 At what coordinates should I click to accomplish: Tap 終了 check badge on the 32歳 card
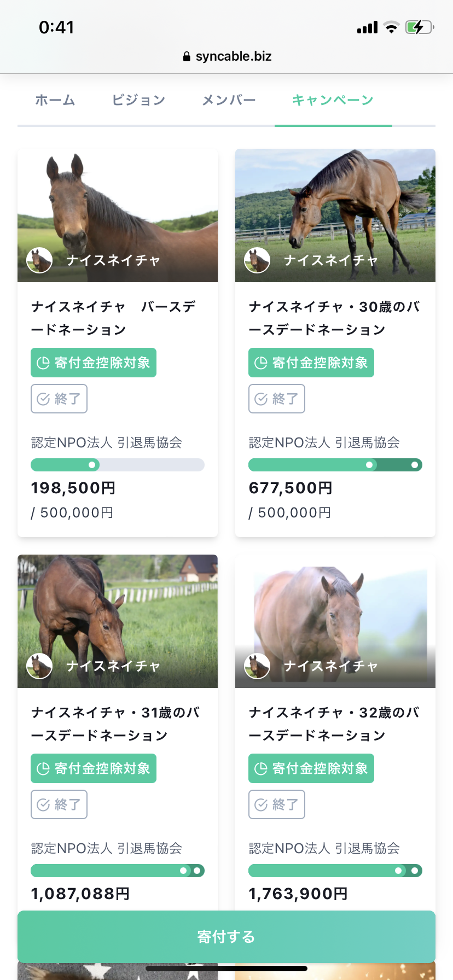(277, 804)
